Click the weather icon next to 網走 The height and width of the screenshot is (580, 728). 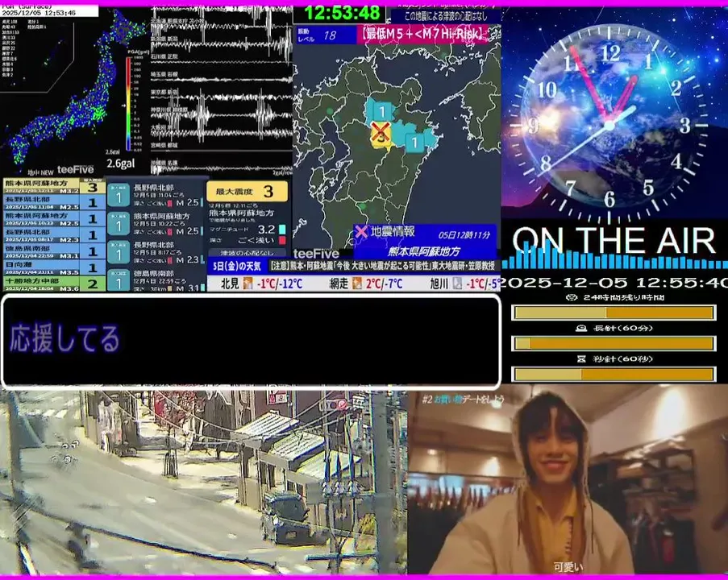356,284
